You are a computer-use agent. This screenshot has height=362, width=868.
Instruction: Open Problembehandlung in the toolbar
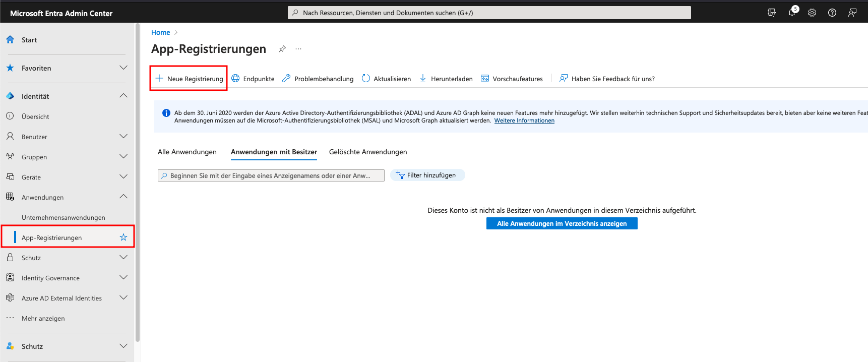click(318, 79)
